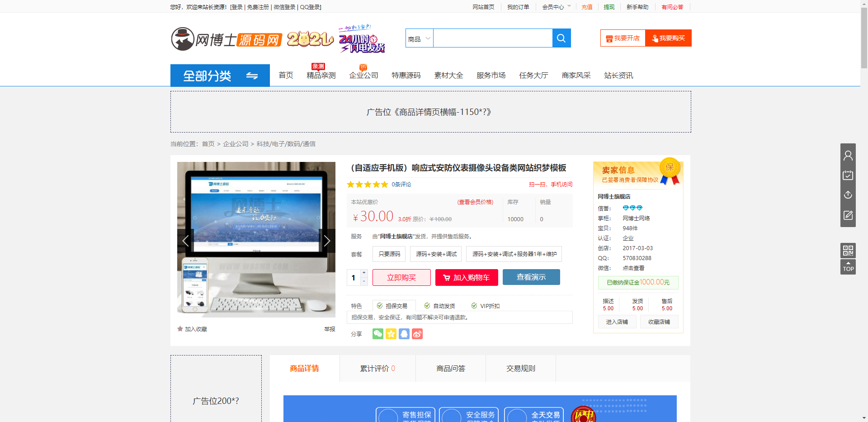Click 加入购物车 button

click(x=467, y=278)
